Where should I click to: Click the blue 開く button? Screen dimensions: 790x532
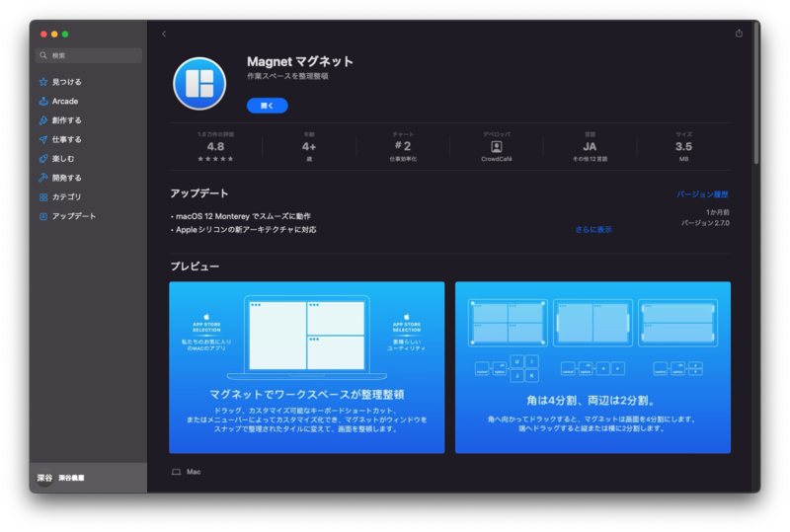tap(267, 106)
